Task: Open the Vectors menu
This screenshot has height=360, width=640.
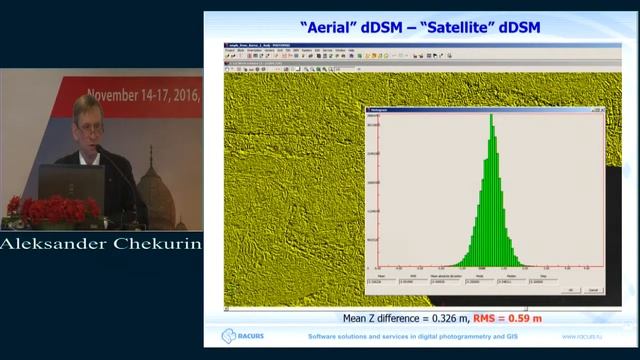Action: [269, 50]
